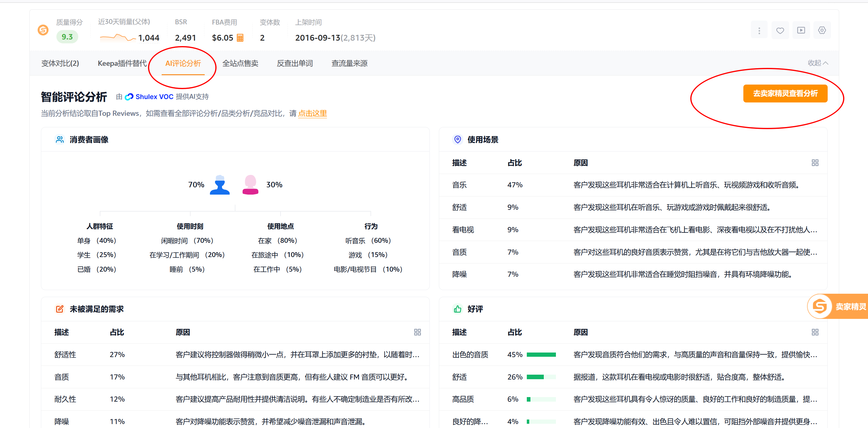868x428 pixels.
Task: Click the 30-day sales trend sparkline
Action: pos(118,38)
